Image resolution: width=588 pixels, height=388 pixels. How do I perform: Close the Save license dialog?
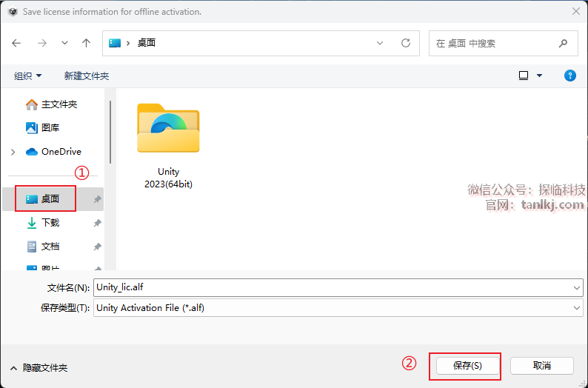[576, 12]
